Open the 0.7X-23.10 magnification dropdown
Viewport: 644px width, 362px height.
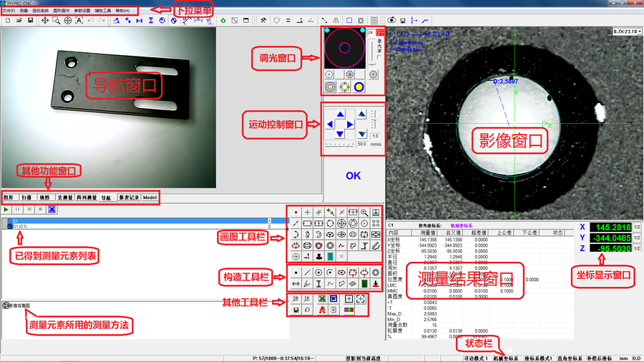[627, 31]
